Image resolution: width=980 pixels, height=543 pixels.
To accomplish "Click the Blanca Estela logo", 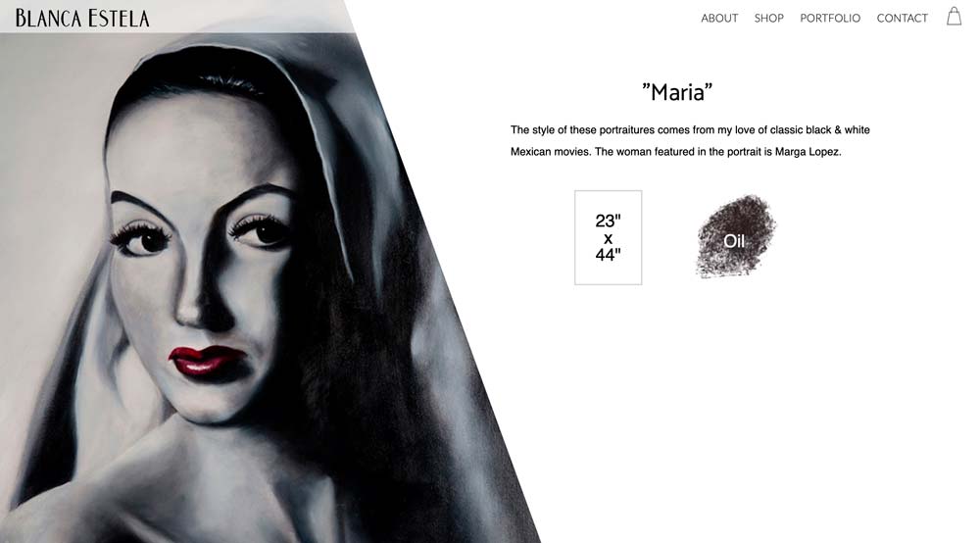I will pos(82,18).
